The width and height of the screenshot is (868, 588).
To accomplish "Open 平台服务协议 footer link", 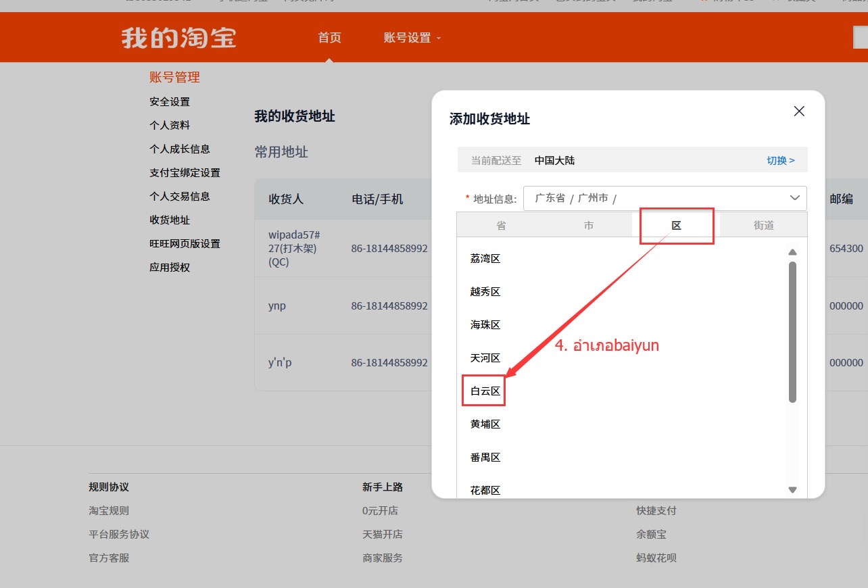I will [x=119, y=534].
